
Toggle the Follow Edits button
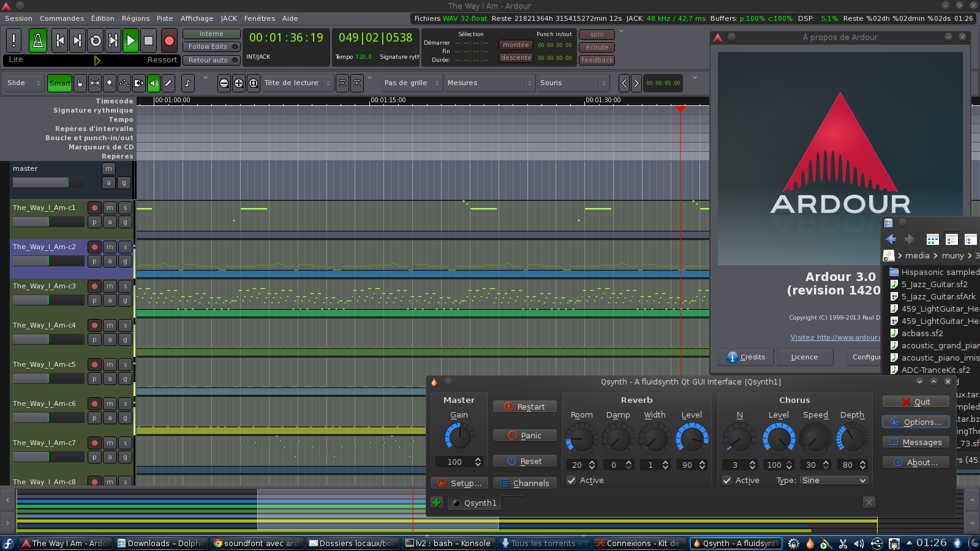tap(211, 47)
